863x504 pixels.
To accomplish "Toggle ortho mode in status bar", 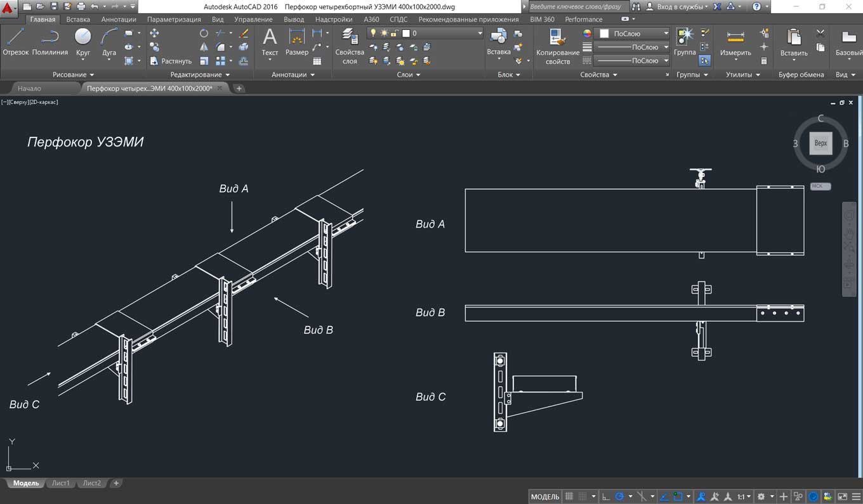I will tap(606, 496).
